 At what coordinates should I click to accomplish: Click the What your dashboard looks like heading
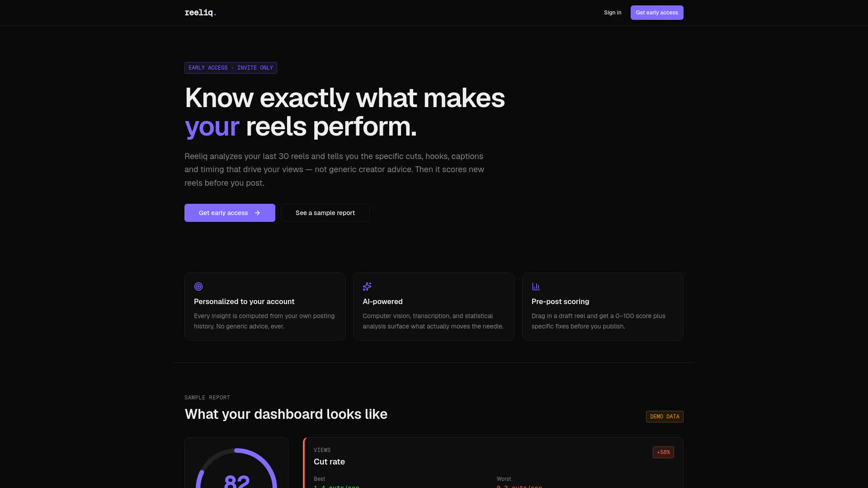pyautogui.click(x=286, y=414)
